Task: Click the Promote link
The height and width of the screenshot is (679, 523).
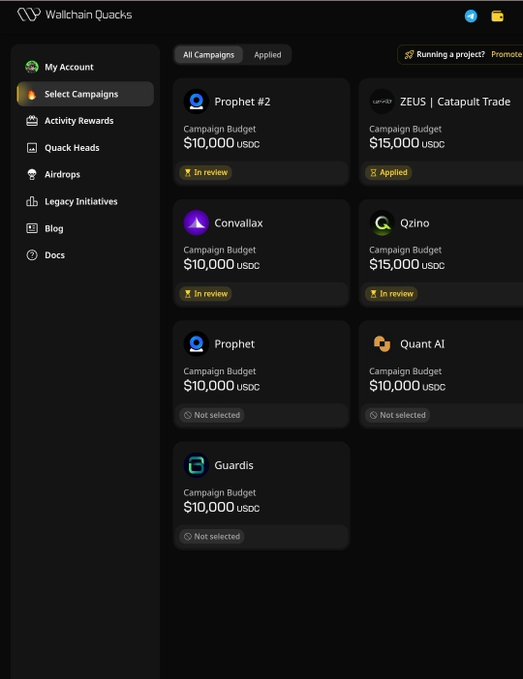Action: 507,55
